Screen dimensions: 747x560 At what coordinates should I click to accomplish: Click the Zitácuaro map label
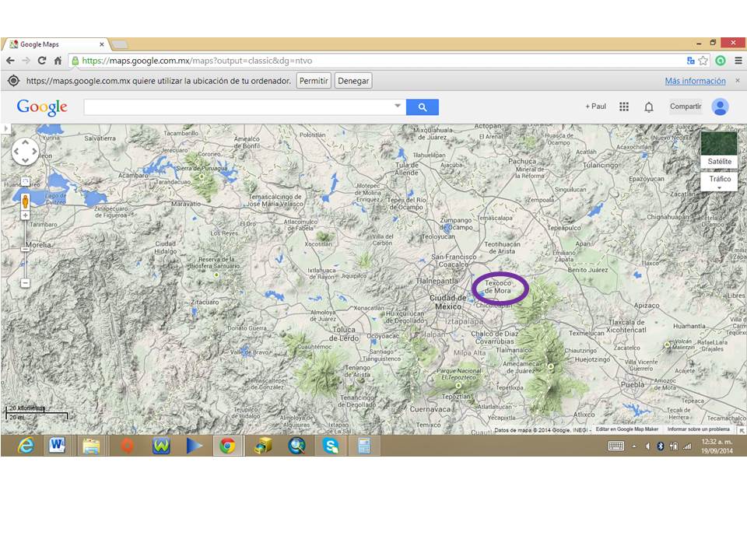tap(205, 302)
